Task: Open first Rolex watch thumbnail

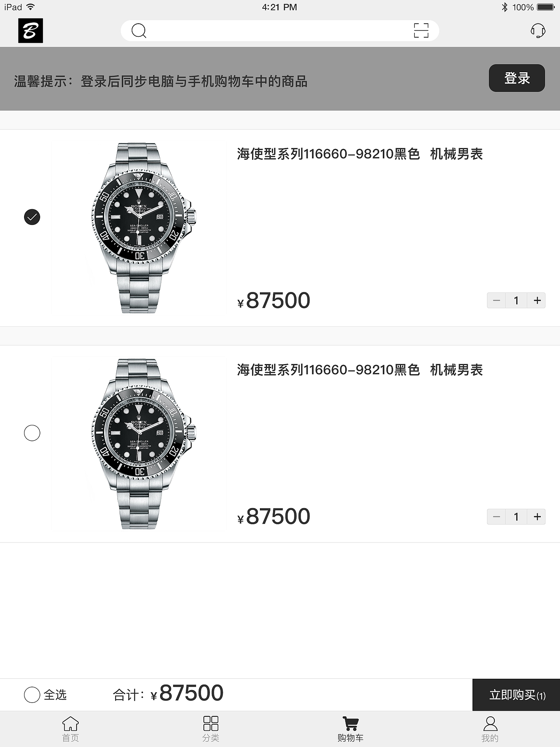Action: click(139, 228)
